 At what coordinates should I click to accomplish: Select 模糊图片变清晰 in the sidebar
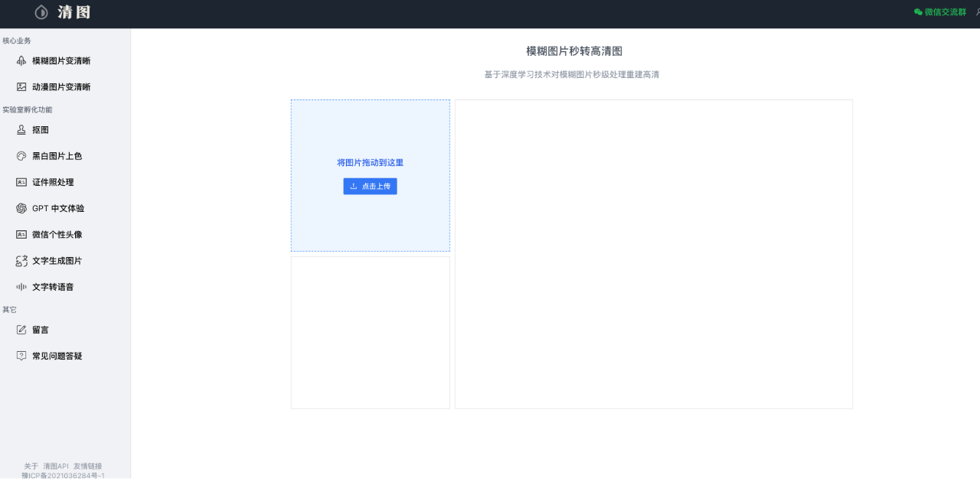[61, 60]
